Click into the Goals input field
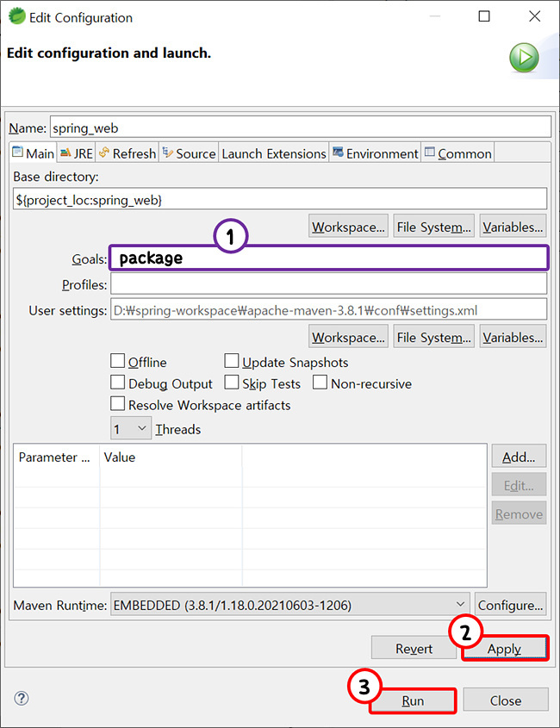Screen dimensions: 560x728 [329, 258]
